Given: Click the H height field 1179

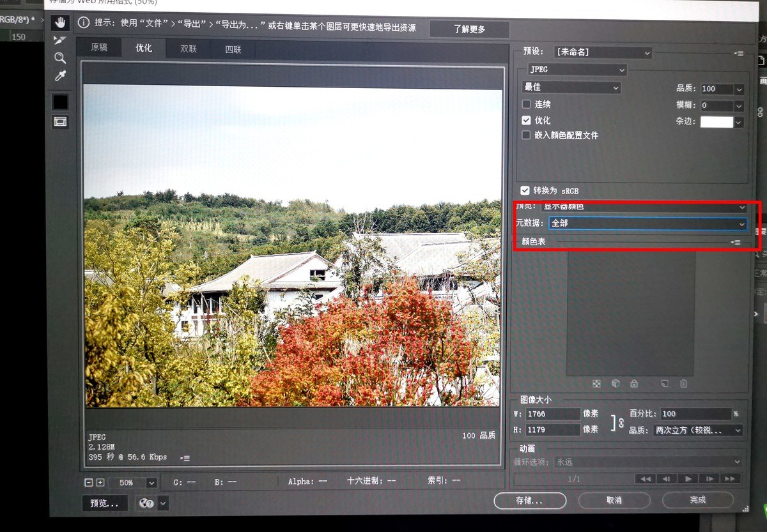Looking at the screenshot, I should pos(552,430).
